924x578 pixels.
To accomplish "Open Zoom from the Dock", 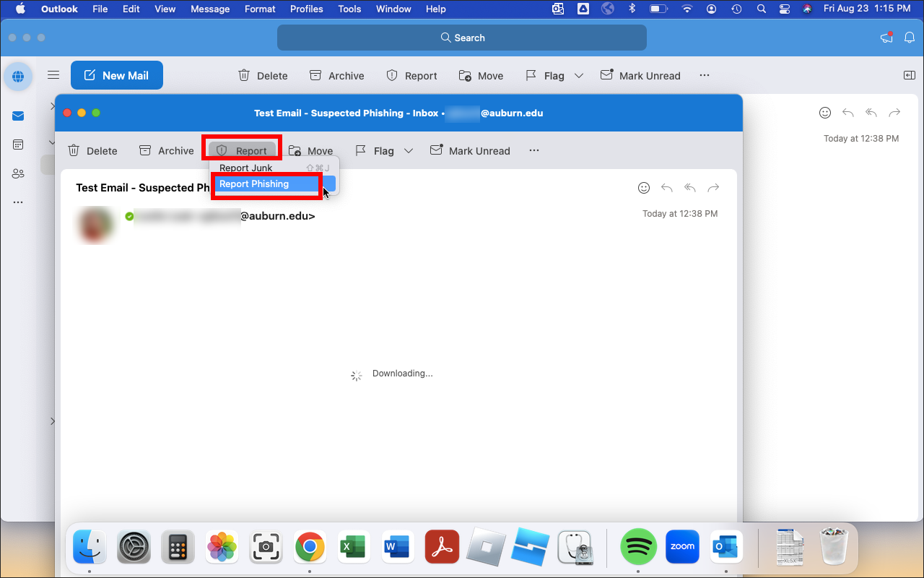I will pos(682,547).
